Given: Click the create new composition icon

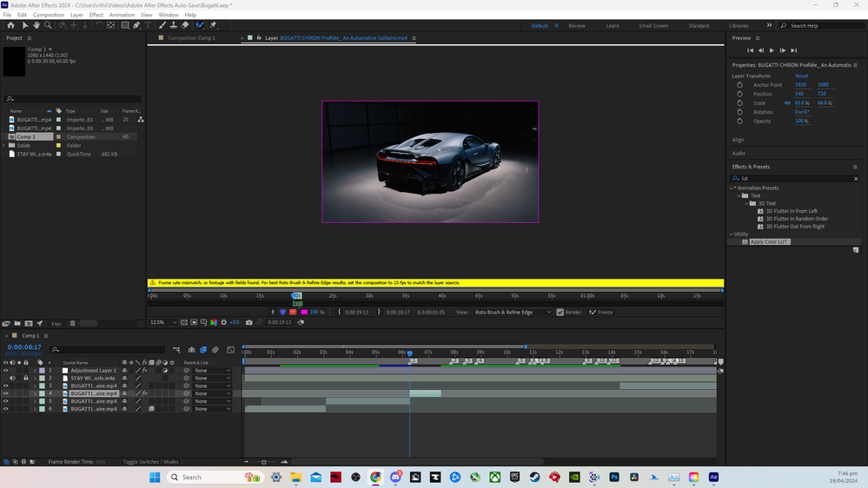Looking at the screenshot, I should point(29,323).
